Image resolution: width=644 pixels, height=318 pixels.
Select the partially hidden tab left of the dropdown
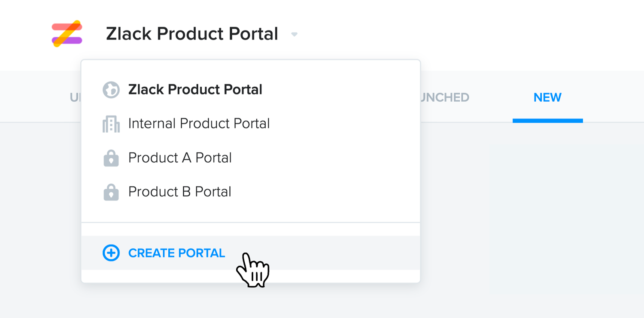75,97
